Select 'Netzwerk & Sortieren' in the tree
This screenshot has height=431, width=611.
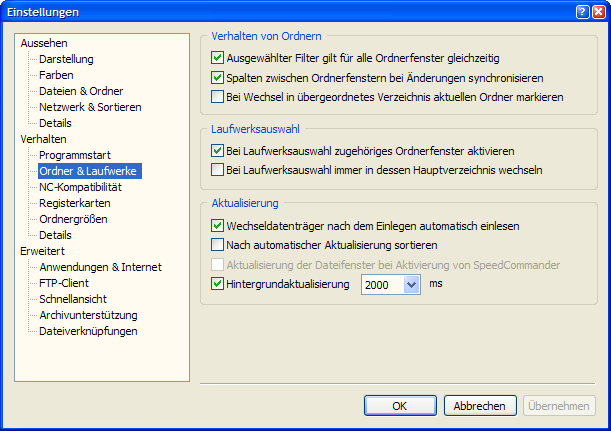[90, 107]
